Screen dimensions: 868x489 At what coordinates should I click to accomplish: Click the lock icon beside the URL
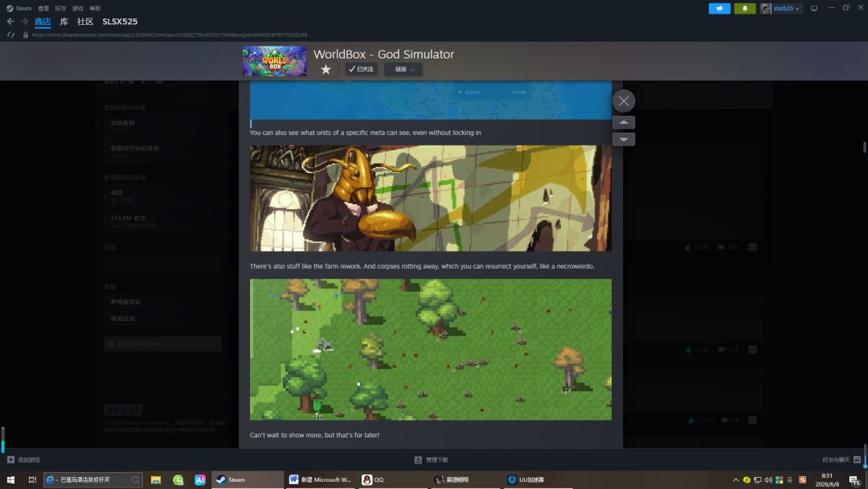(x=26, y=35)
